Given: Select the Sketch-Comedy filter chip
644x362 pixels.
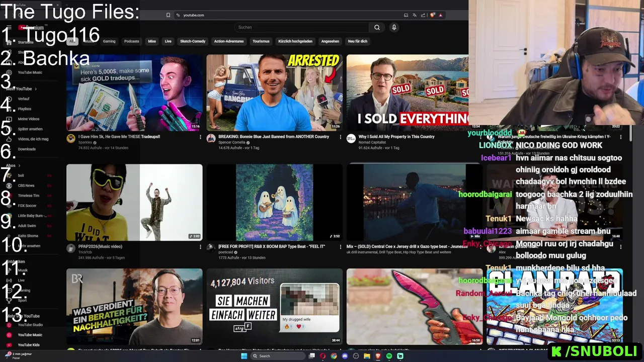Looking at the screenshot, I should 193,41.
